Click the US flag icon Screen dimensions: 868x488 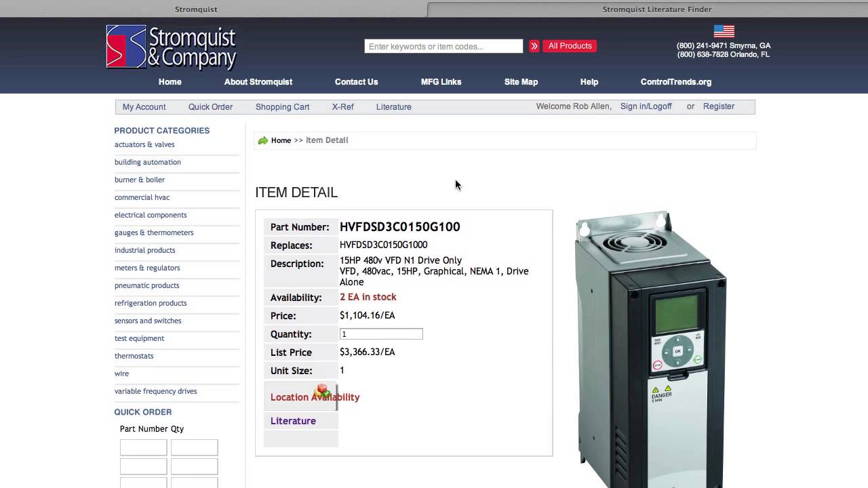[724, 31]
